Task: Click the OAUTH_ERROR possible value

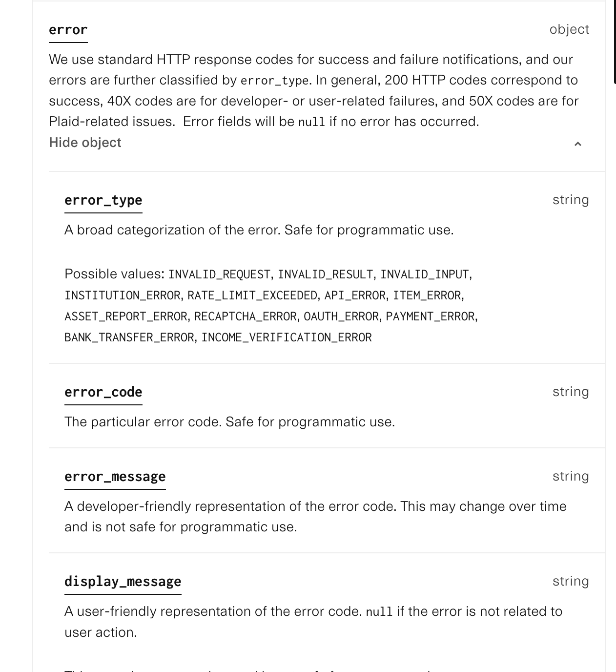Action: coord(341,316)
